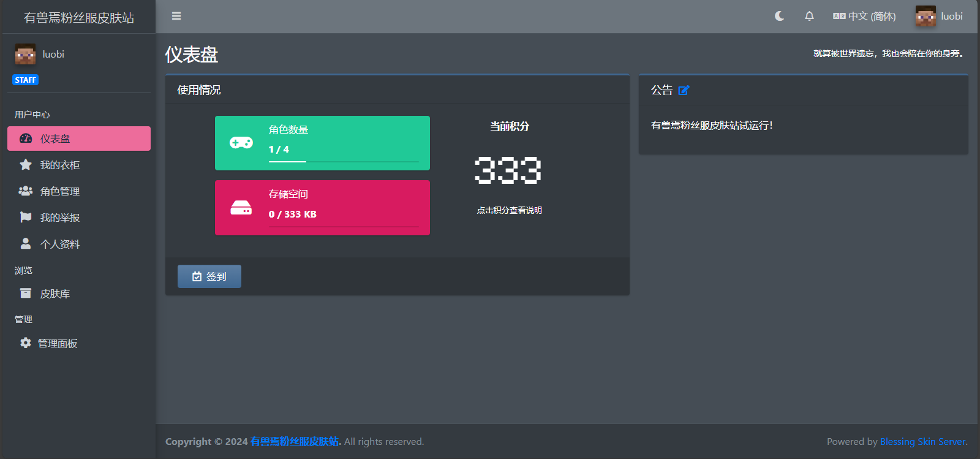Click 当前积分 heading
Image resolution: width=980 pixels, height=459 pixels.
pyautogui.click(x=509, y=126)
